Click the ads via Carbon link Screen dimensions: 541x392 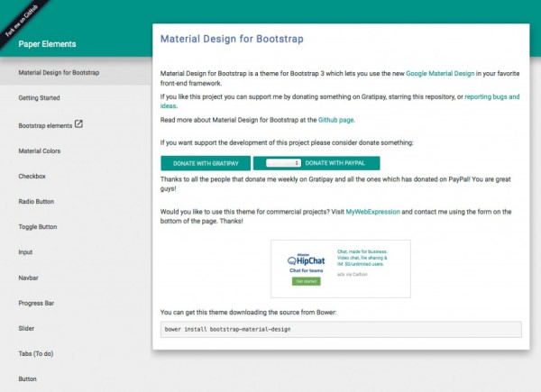pyautogui.click(x=353, y=275)
